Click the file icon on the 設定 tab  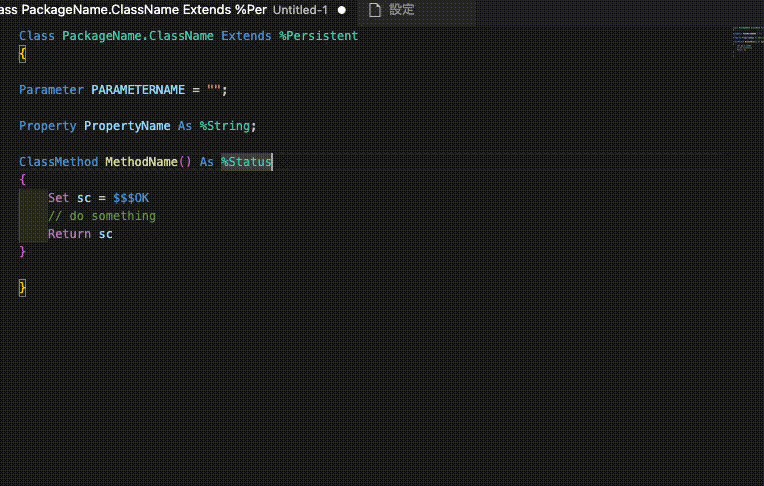point(375,10)
